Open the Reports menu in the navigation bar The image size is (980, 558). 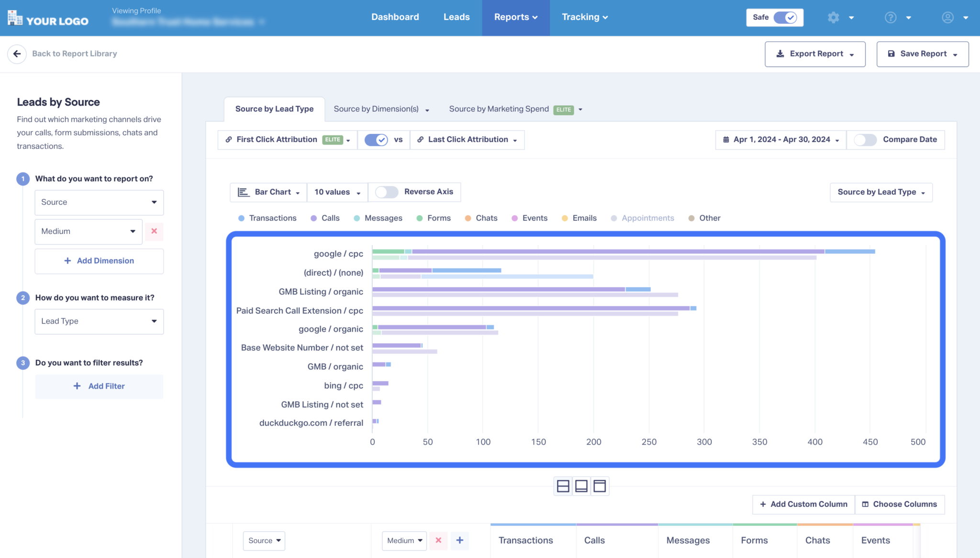(x=515, y=17)
